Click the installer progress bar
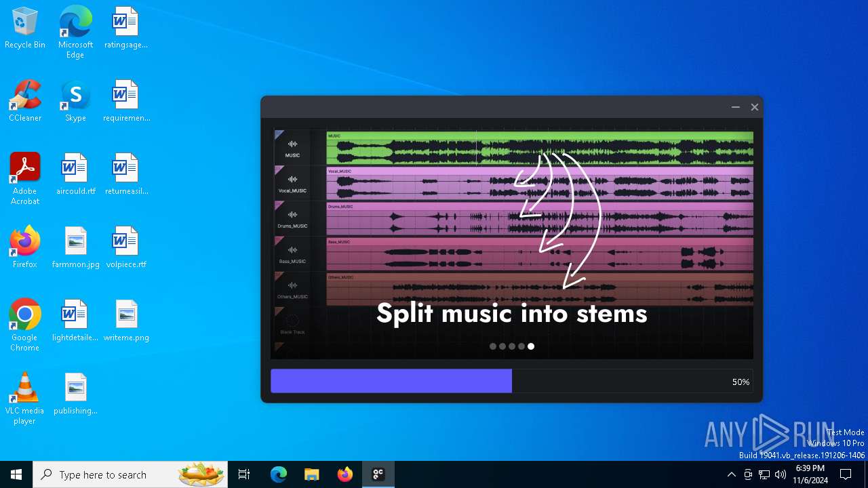 [x=511, y=381]
